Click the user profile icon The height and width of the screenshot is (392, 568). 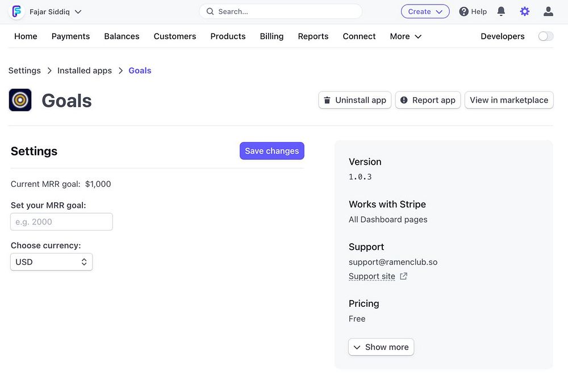[548, 11]
